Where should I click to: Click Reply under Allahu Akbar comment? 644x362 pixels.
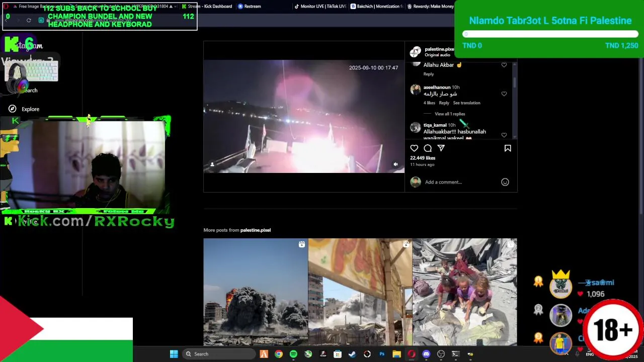tap(429, 74)
